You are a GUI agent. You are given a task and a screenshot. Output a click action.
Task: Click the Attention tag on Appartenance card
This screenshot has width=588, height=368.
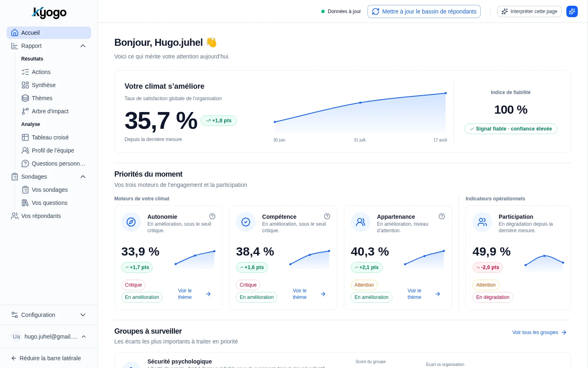(364, 285)
